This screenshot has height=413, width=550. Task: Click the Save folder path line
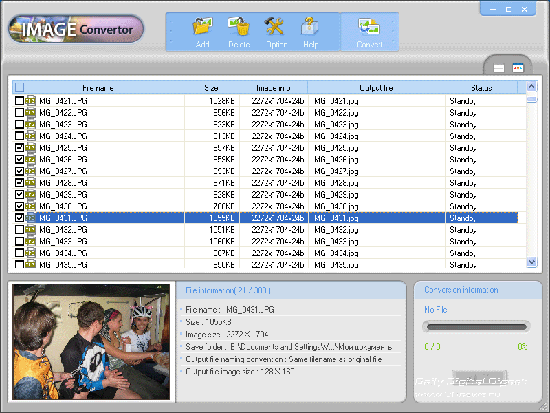pos(288,347)
